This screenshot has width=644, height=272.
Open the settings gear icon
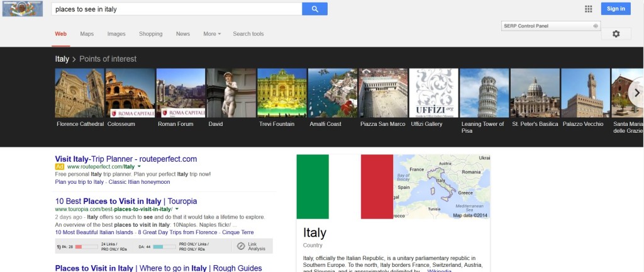pos(616,34)
